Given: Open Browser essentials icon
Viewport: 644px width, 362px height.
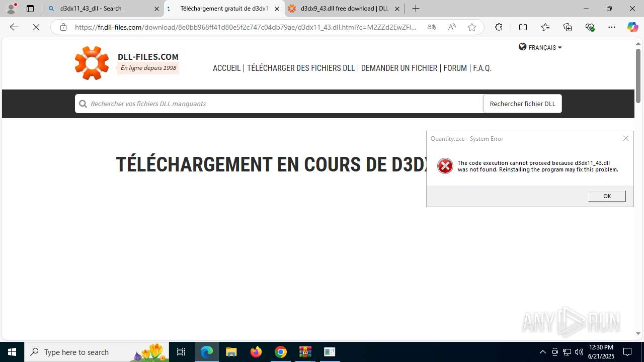Looking at the screenshot, I should [x=590, y=27].
